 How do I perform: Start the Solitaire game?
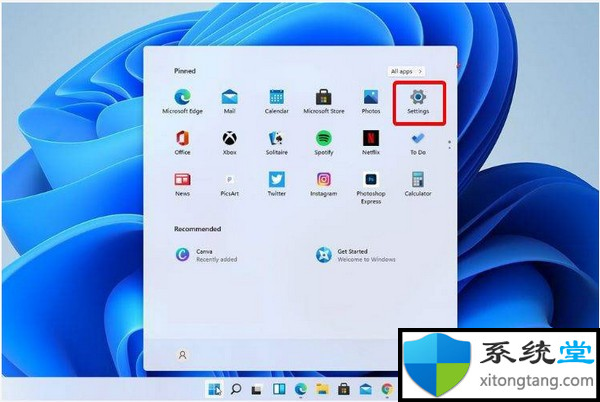coord(277,143)
